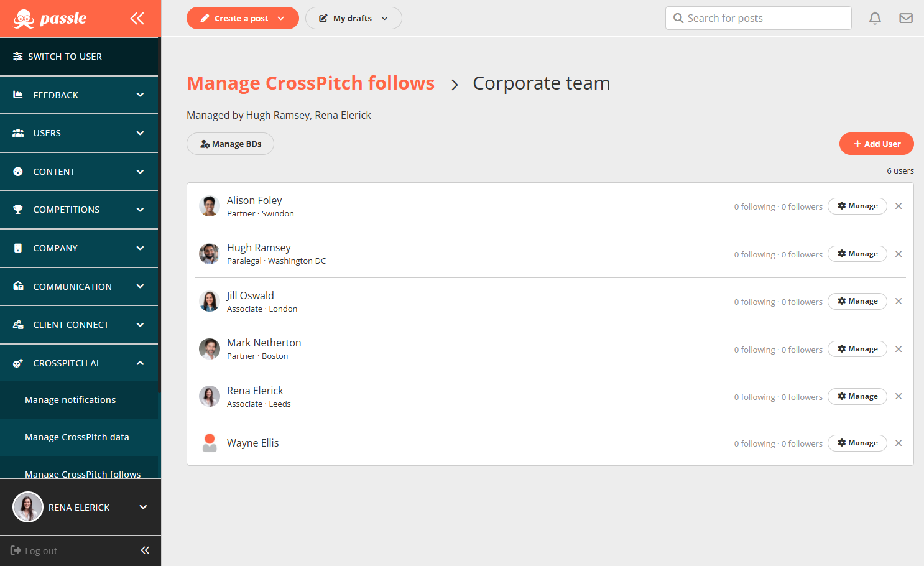The width and height of the screenshot is (924, 566).
Task: Click Manage button for Jill Oswald
Action: pos(857,301)
